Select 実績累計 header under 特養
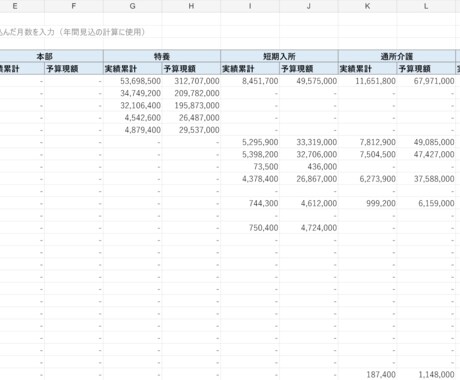The width and height of the screenshot is (460, 380). pos(132,69)
